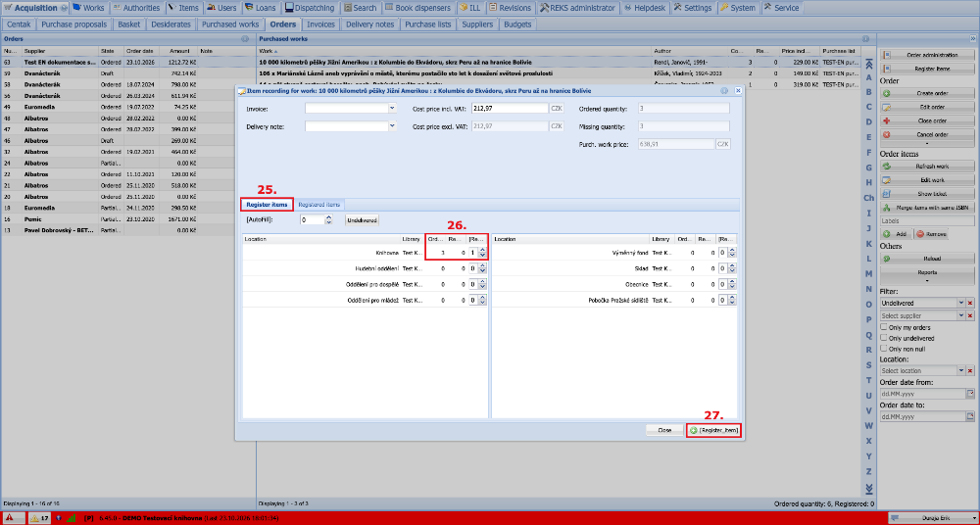
Task: Open Select location dropdown
Action: click(x=961, y=370)
